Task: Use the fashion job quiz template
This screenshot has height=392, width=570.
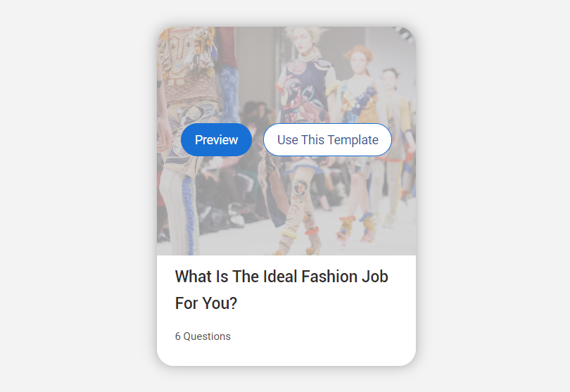Action: [327, 139]
